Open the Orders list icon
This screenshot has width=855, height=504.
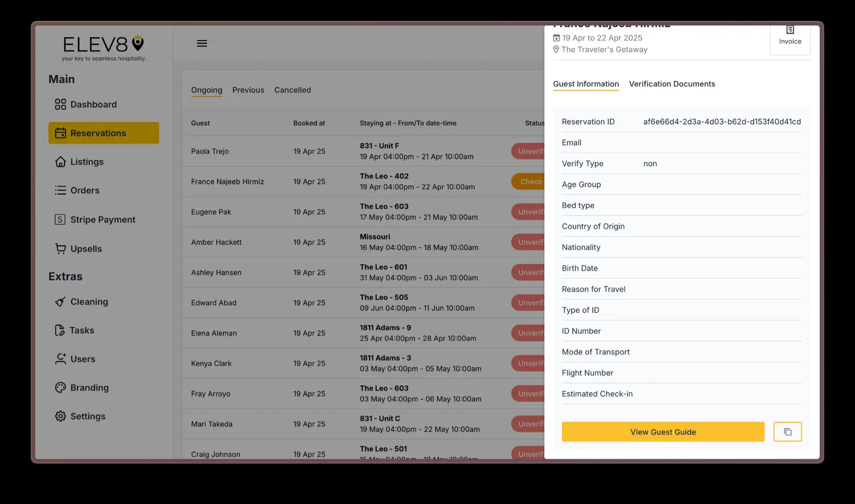[x=61, y=190]
